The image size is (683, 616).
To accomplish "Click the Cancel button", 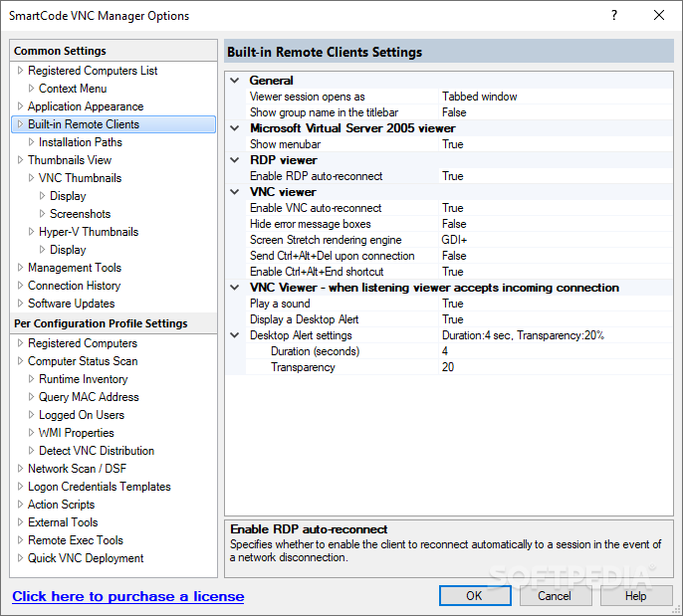I will (x=555, y=595).
